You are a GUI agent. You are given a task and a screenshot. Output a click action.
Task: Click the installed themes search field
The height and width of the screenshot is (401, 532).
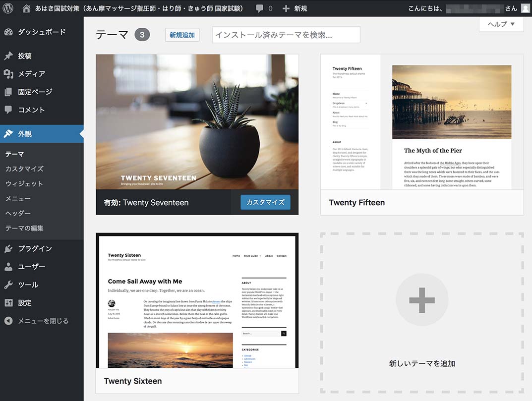pyautogui.click(x=286, y=35)
